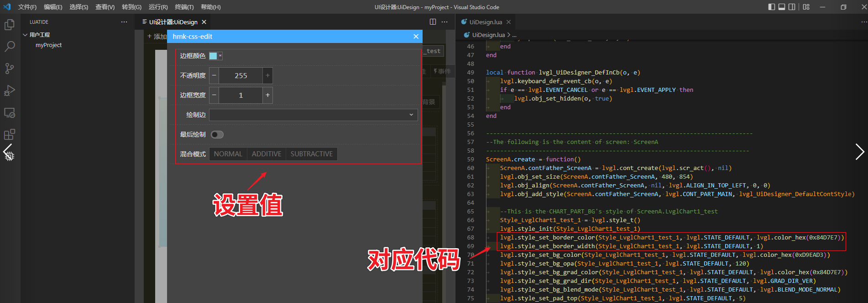Open LUATIDE panel more actions menu
The width and height of the screenshot is (868, 303).
coord(124,22)
